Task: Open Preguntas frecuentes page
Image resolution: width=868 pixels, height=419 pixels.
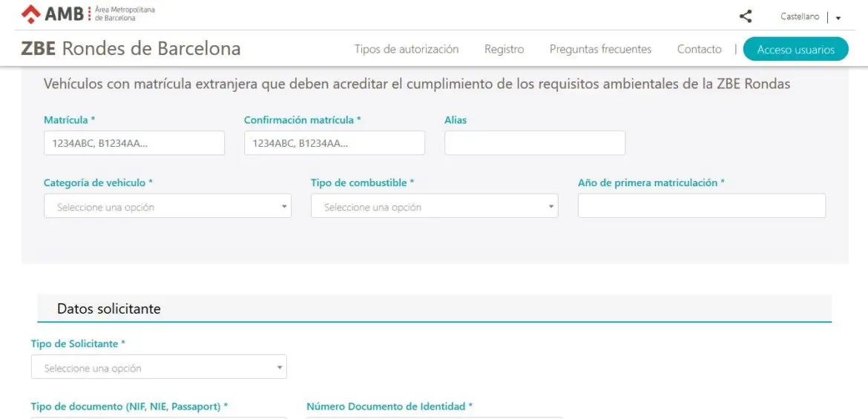Action: coord(600,49)
